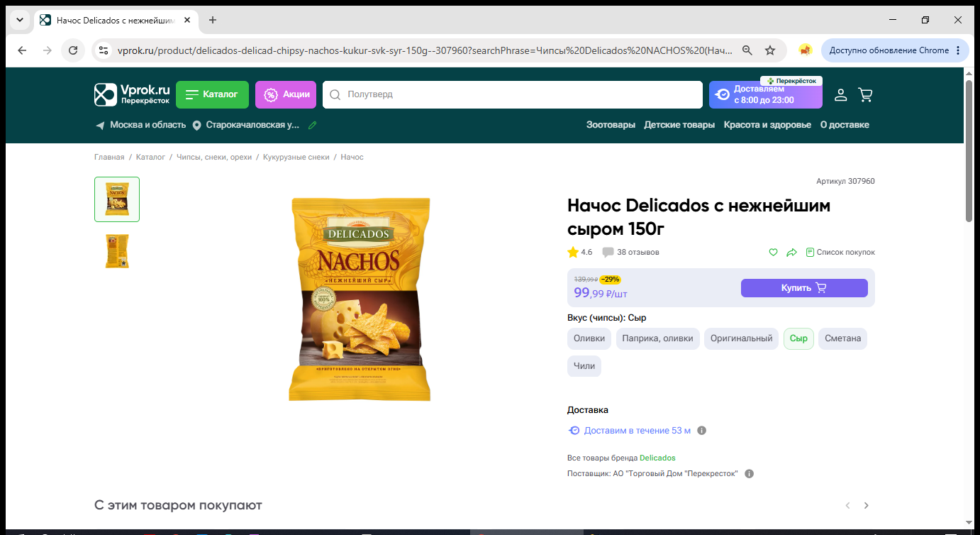Focus the product search field
The width and height of the screenshot is (980, 535).
click(513, 94)
